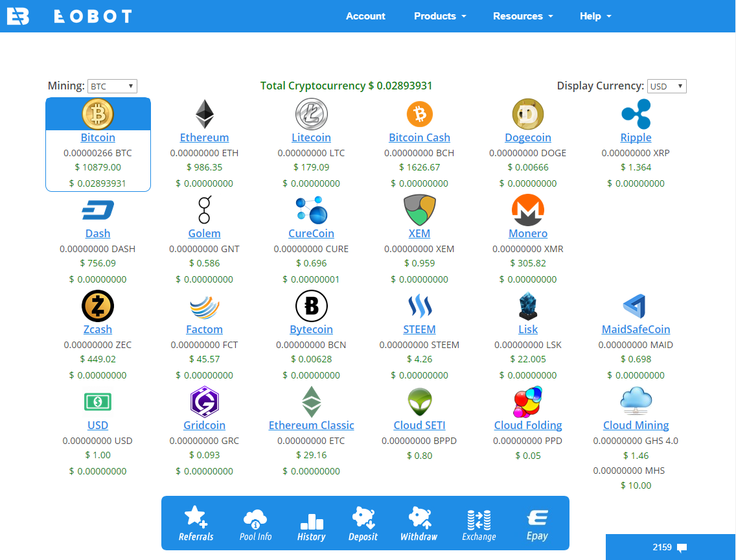This screenshot has width=736, height=560.
Task: Open the chat widget showing 2159
Action: click(671, 547)
